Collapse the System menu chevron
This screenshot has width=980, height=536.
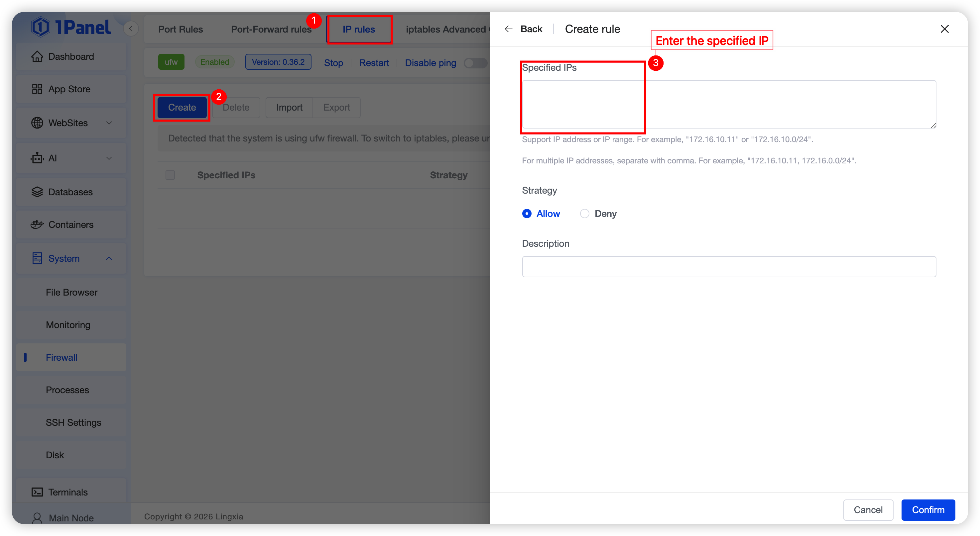click(109, 258)
